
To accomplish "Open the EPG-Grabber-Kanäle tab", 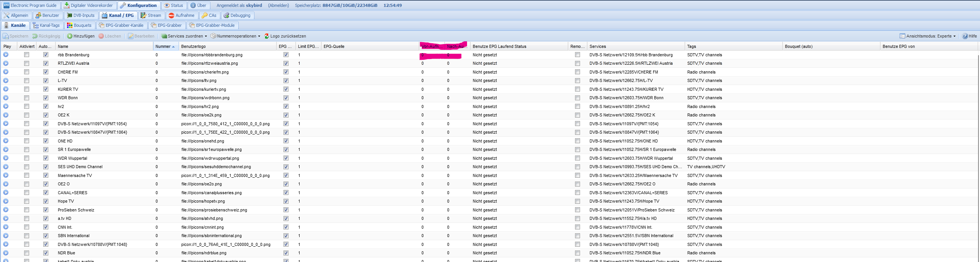I will 121,25.
